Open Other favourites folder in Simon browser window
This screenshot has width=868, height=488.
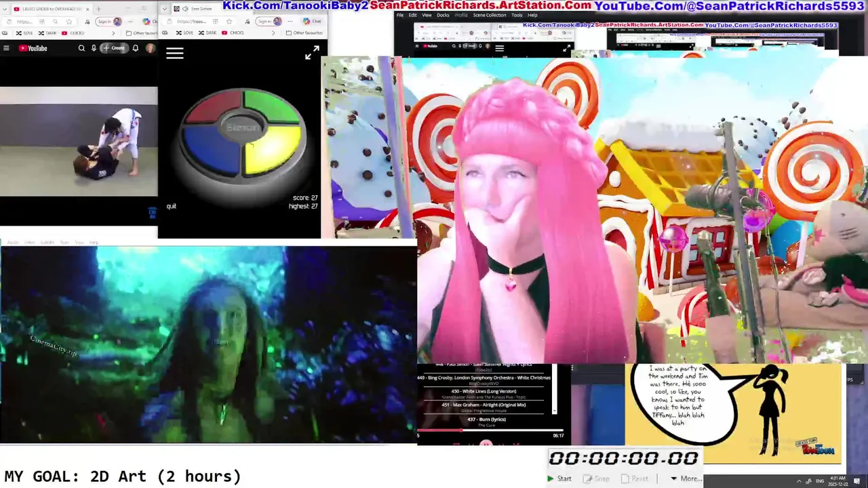point(304,33)
